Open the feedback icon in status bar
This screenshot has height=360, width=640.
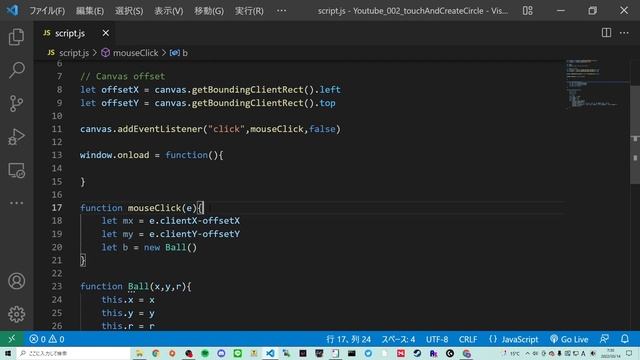604,339
